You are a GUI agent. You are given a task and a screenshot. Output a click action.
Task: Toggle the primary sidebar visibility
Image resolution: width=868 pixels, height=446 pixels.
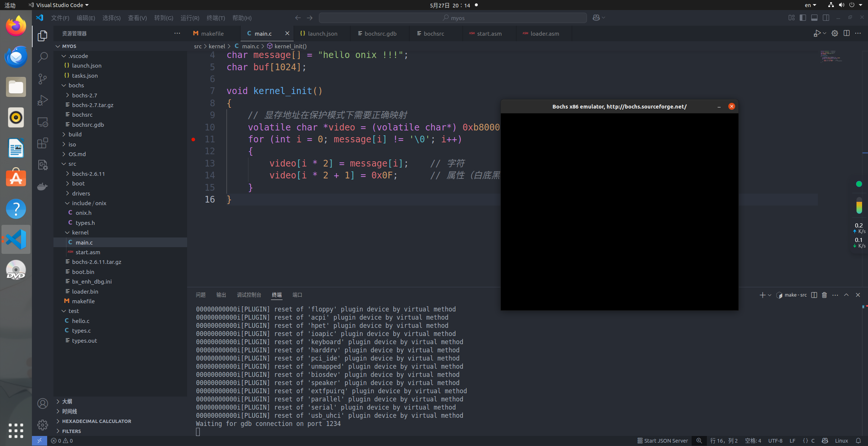click(x=803, y=17)
